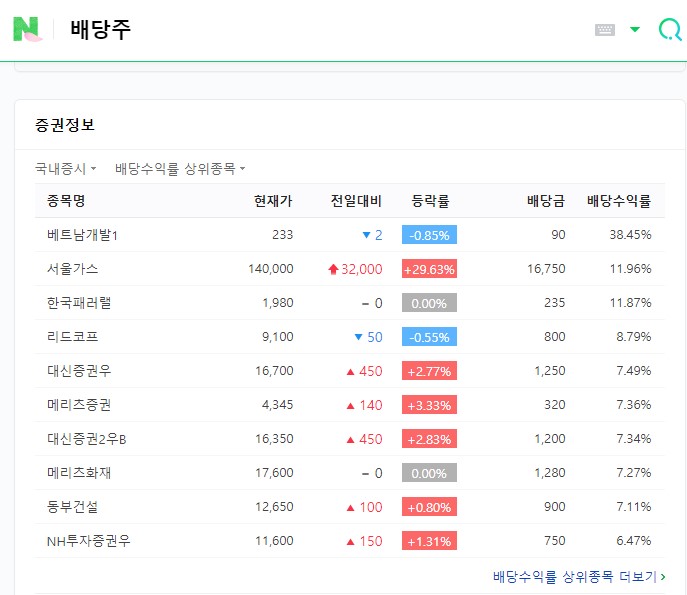Click the -0.85% change badge
This screenshot has width=687, height=595.
[429, 235]
